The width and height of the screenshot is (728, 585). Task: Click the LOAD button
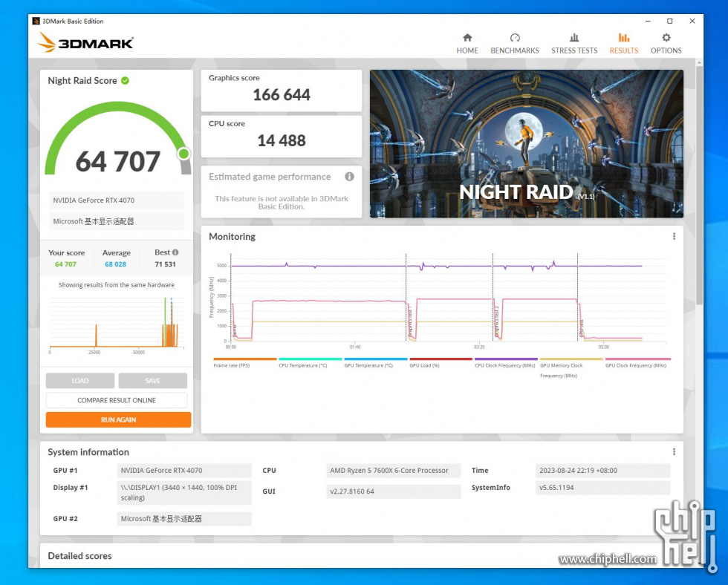click(80, 380)
